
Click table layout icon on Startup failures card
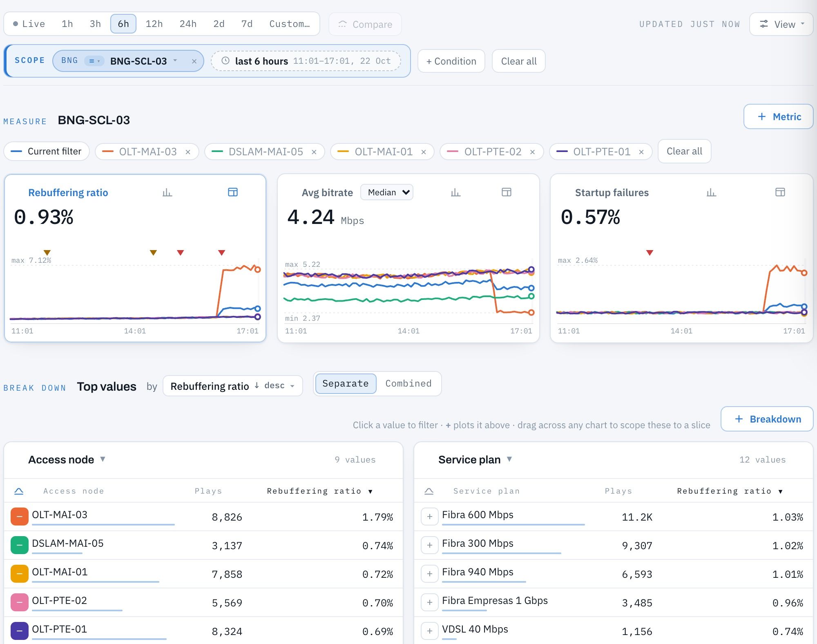coord(780,192)
